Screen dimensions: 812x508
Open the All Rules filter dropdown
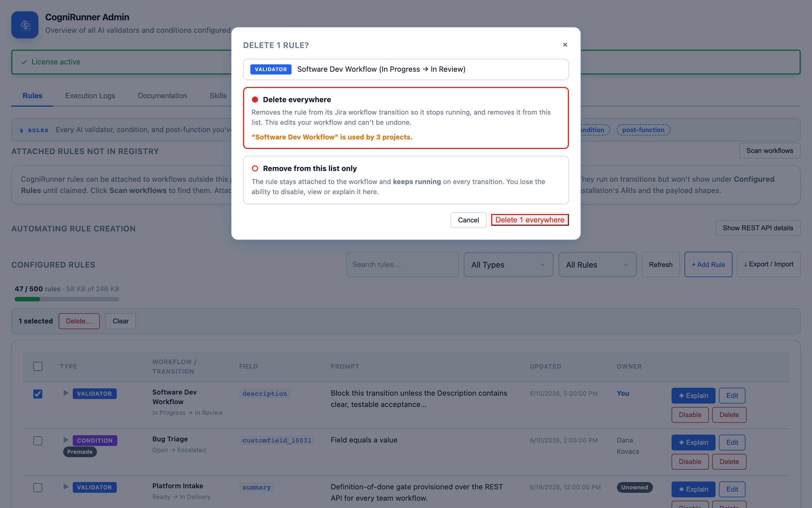(x=598, y=264)
